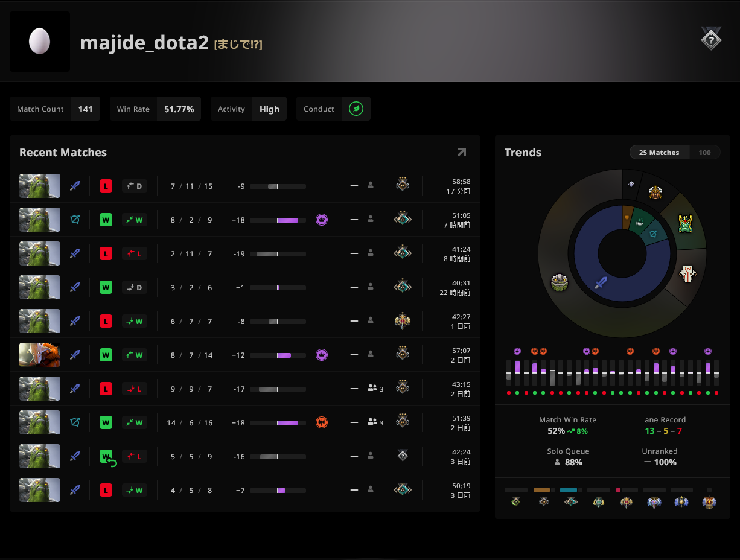
Task: Click the Archon medal in rank distribution
Action: tap(599, 501)
